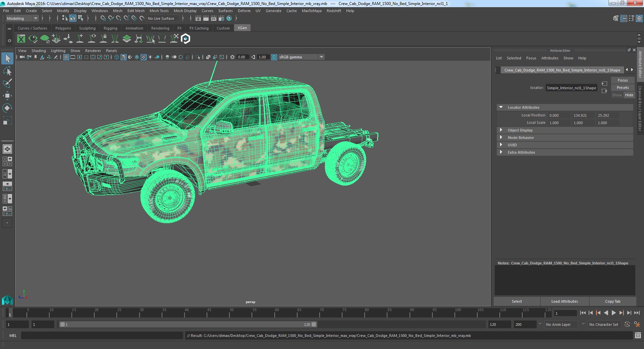Activate the Paint selection tool
The image size is (644, 349).
click(7, 83)
